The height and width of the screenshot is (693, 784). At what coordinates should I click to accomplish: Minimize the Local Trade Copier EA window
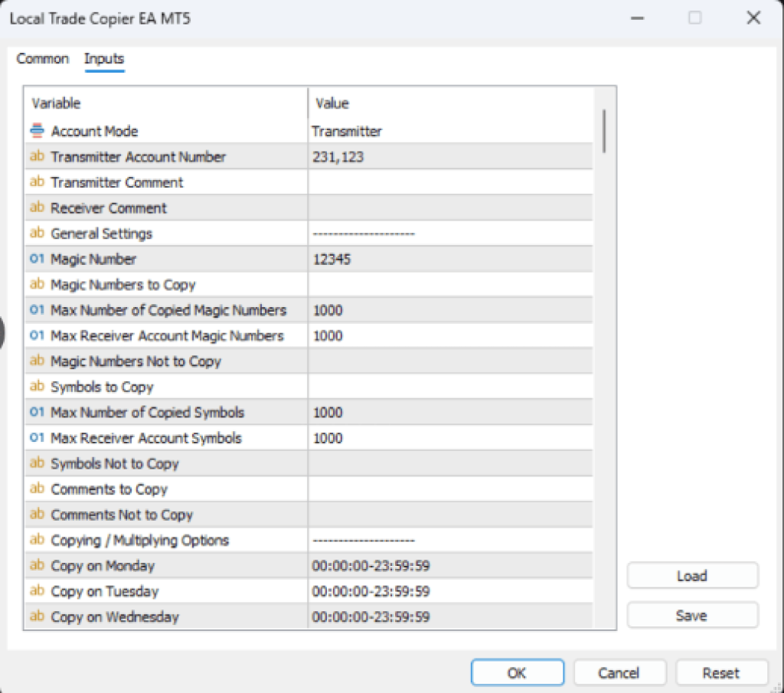pyautogui.click(x=637, y=18)
